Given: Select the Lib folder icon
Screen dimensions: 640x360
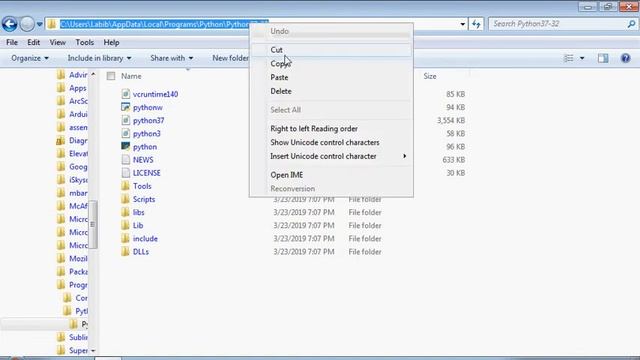Looking at the screenshot, I should [126, 225].
